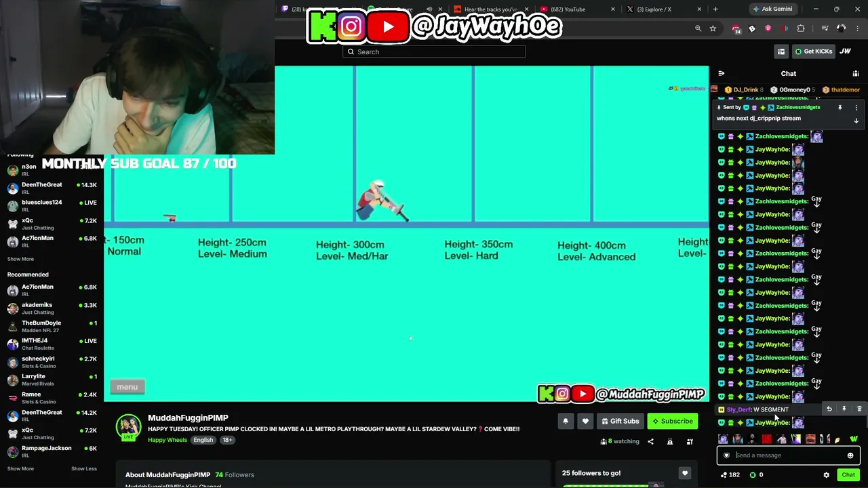
Task: Click the English language tag
Action: point(203,440)
